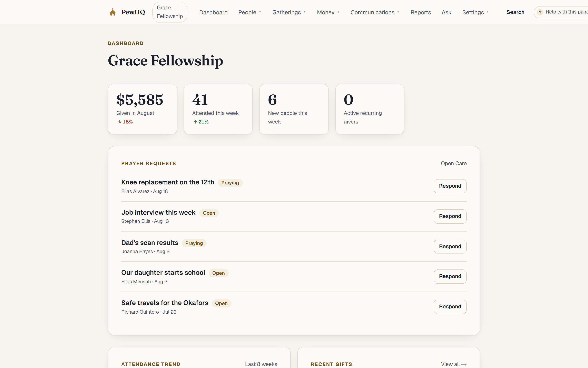Click the 'Our daughter starts school' title
This screenshot has width=588, height=368.
(163, 273)
